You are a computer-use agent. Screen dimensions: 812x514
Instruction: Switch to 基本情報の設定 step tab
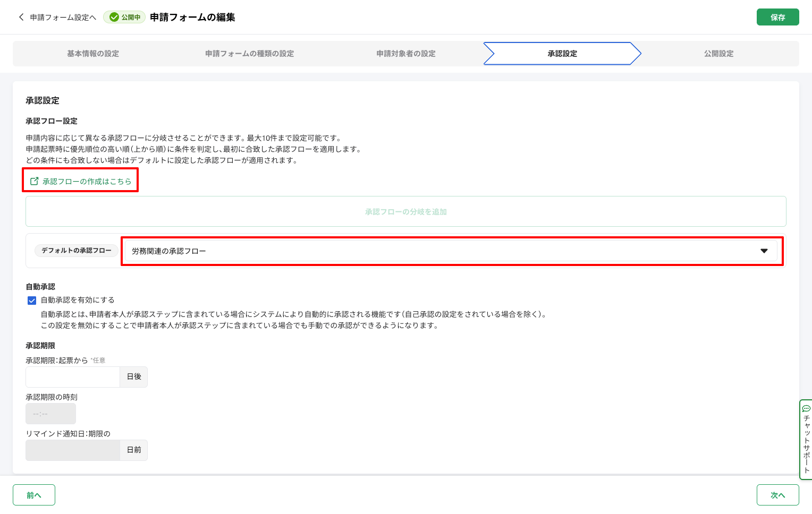coord(93,54)
